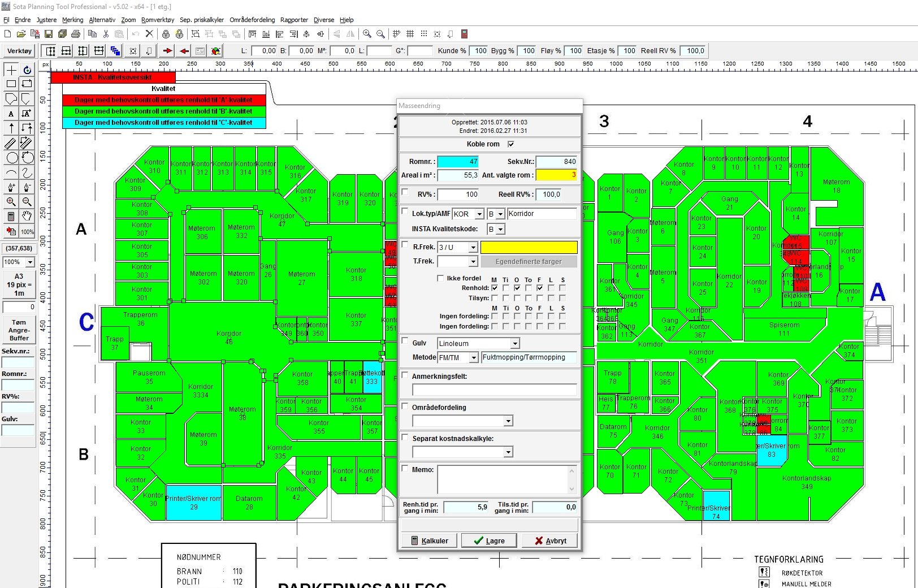
Task: Select the rectangle drawing tool
Action: pos(11,84)
